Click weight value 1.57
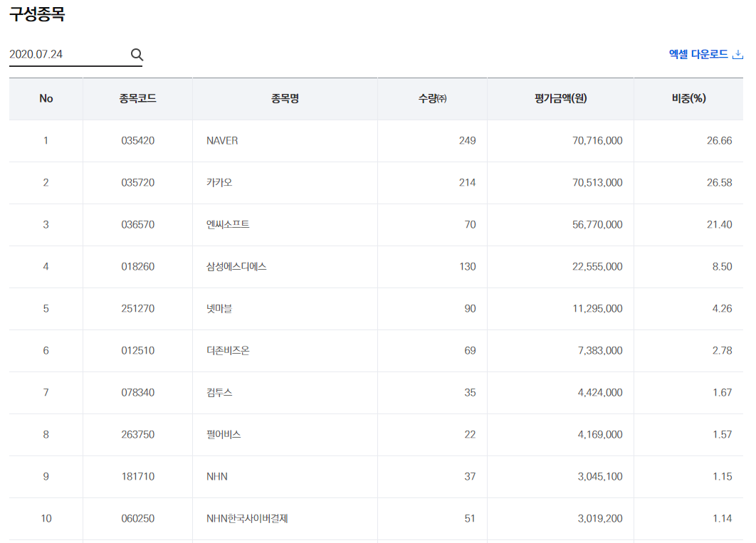 [723, 434]
